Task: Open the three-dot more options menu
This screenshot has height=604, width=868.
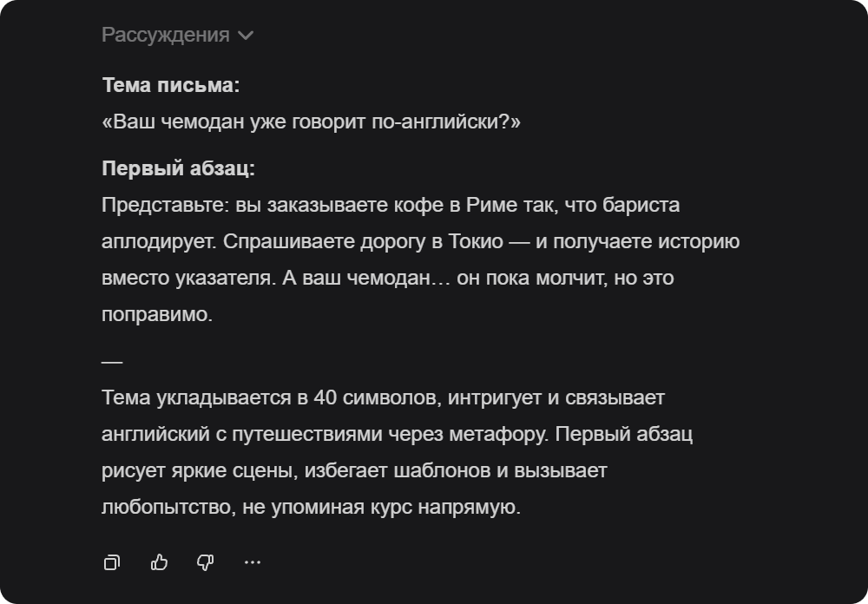Action: point(253,562)
